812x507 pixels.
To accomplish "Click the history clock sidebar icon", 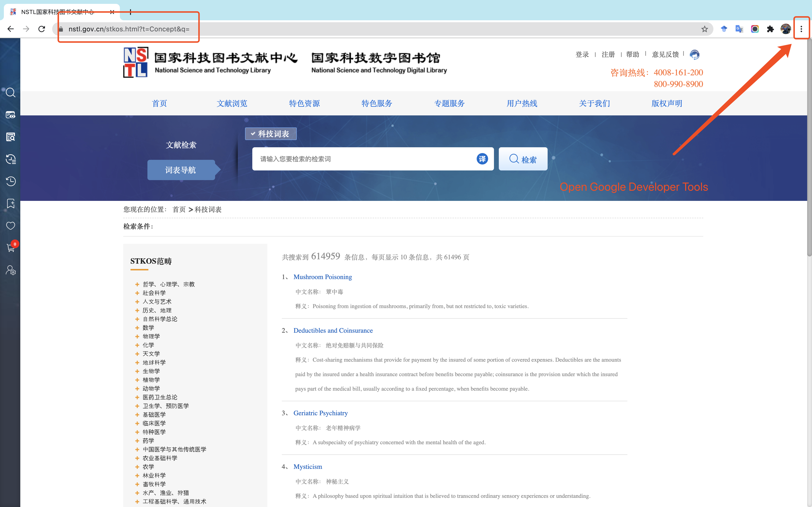I will click(x=10, y=181).
